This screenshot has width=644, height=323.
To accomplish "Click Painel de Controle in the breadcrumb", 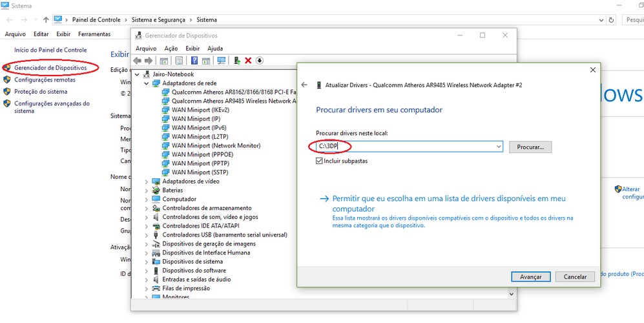I will click(96, 20).
